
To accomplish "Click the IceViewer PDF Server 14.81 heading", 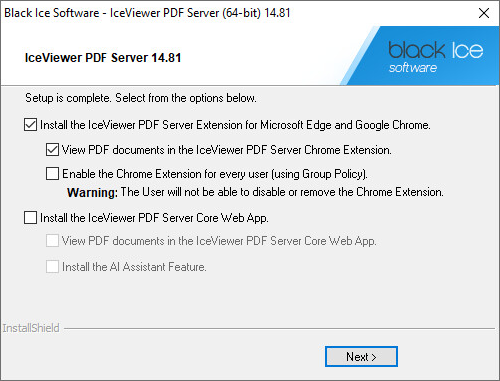I will point(103,58).
